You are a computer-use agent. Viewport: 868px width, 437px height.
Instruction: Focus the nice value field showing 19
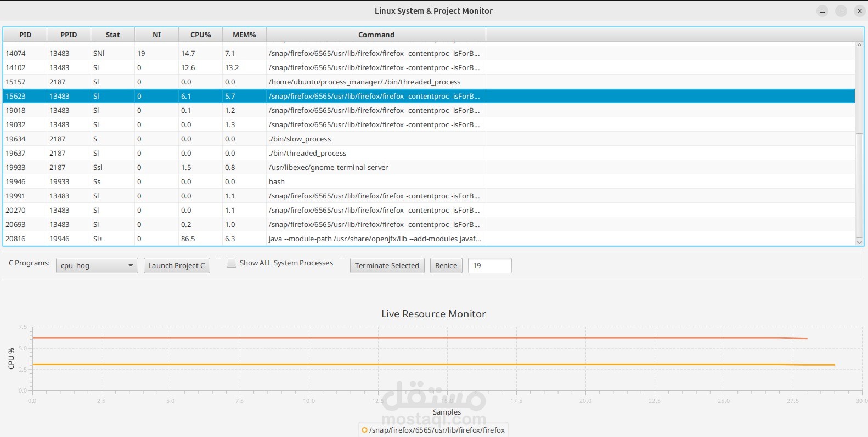[489, 265]
